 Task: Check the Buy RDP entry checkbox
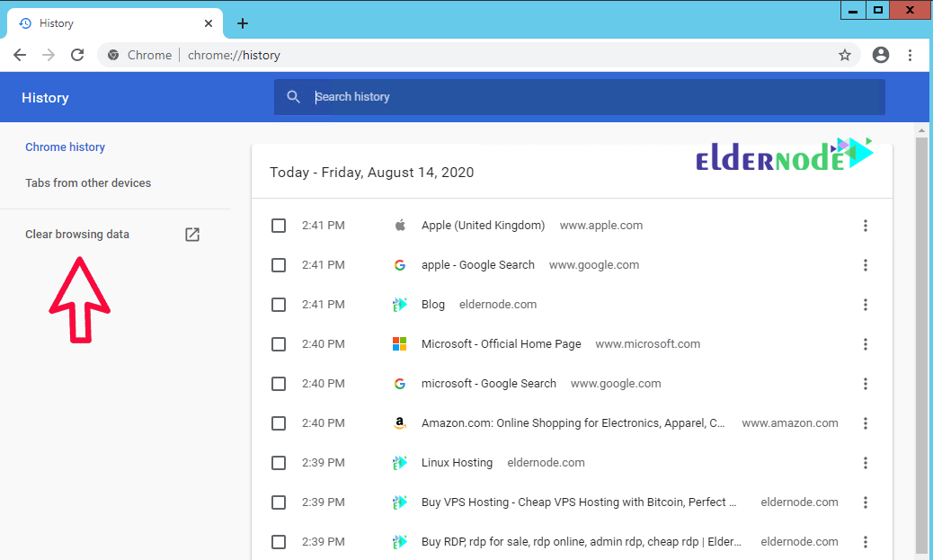[279, 542]
